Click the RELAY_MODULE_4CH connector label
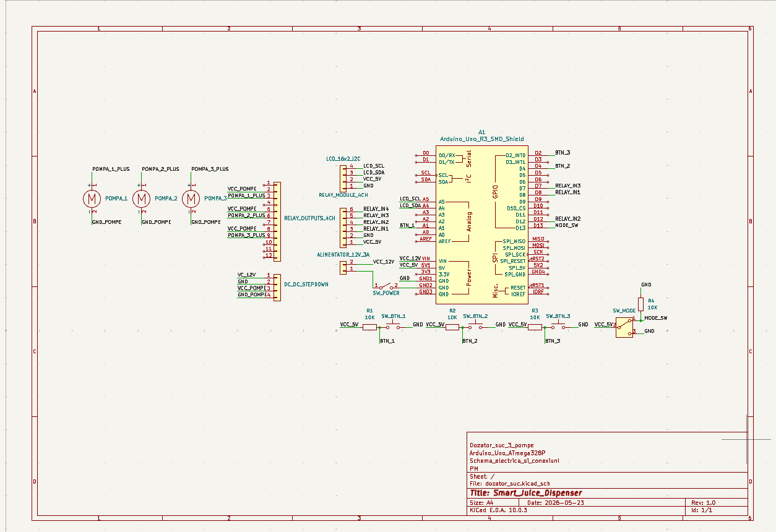Screen dimensions: 776x532 (x=343, y=195)
